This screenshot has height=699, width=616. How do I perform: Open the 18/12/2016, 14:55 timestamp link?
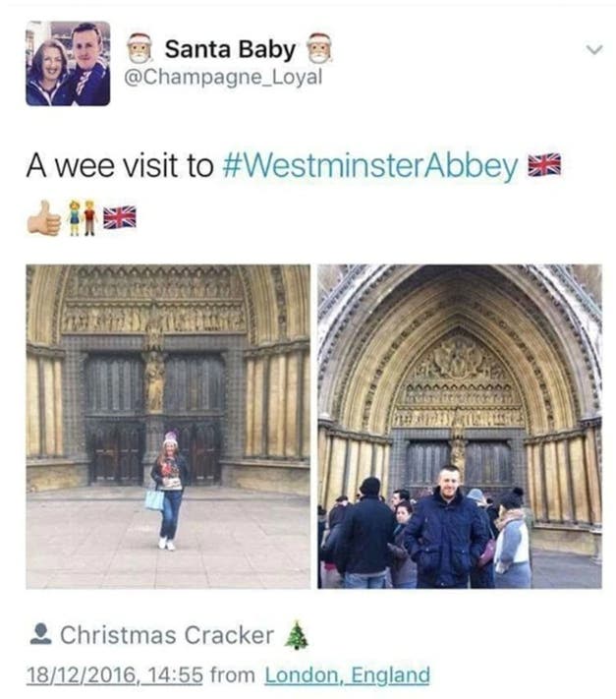[115, 675]
